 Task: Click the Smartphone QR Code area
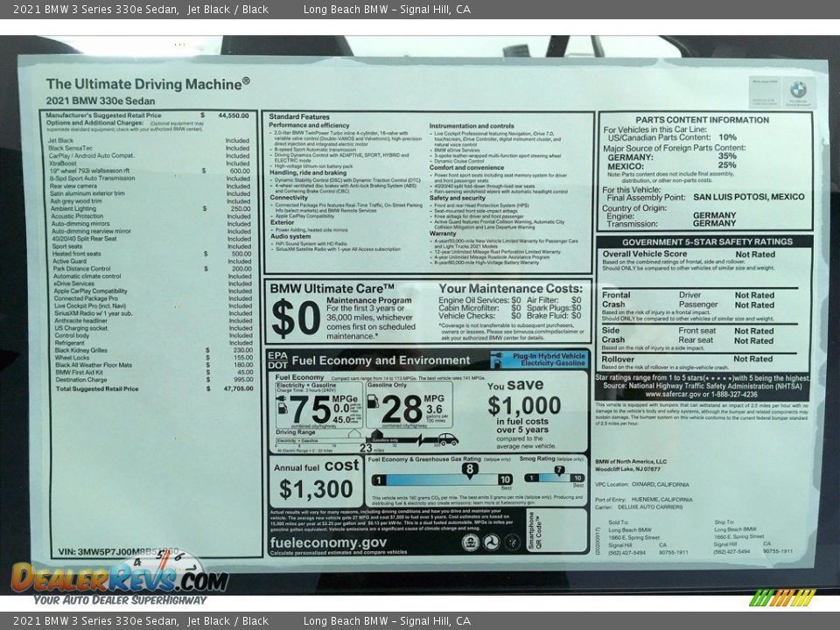555,530
